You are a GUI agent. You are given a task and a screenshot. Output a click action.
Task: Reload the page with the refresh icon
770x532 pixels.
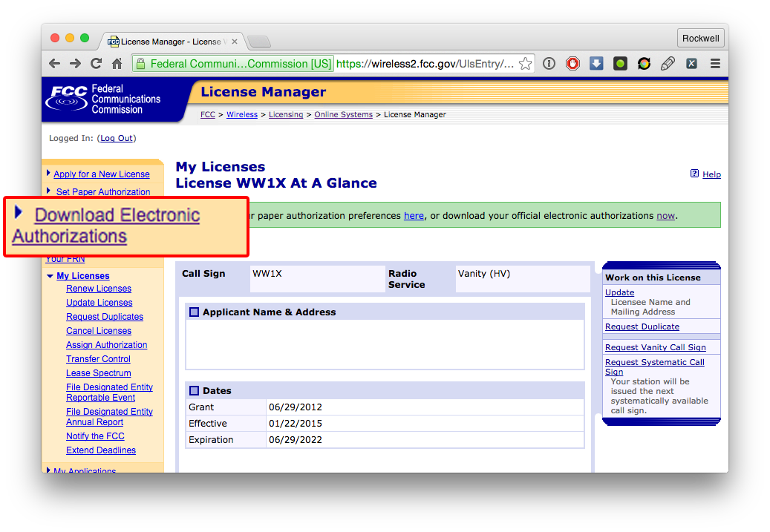coord(96,64)
